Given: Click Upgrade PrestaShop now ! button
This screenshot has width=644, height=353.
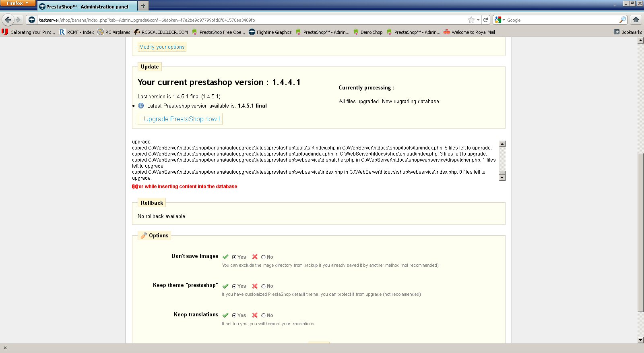Looking at the screenshot, I should click(180, 119).
